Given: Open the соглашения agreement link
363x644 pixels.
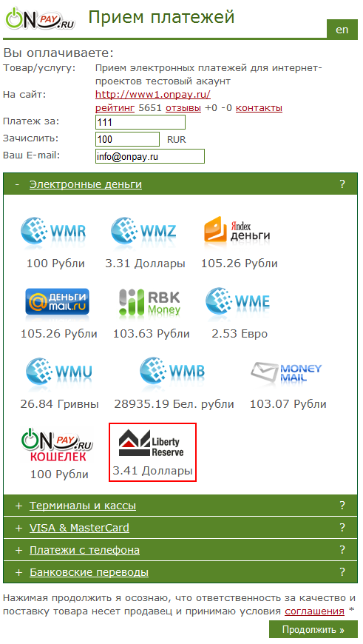Looking at the screenshot, I should point(315,611).
